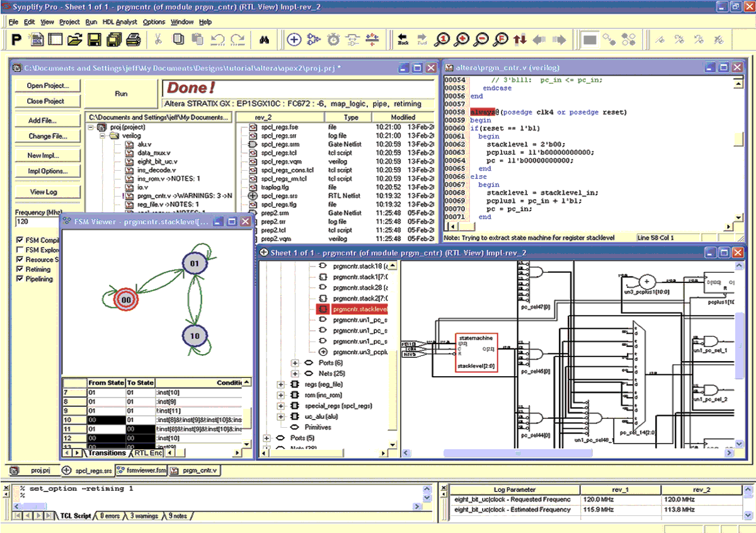Toggle the FSM Explorer checkbox

coord(20,250)
